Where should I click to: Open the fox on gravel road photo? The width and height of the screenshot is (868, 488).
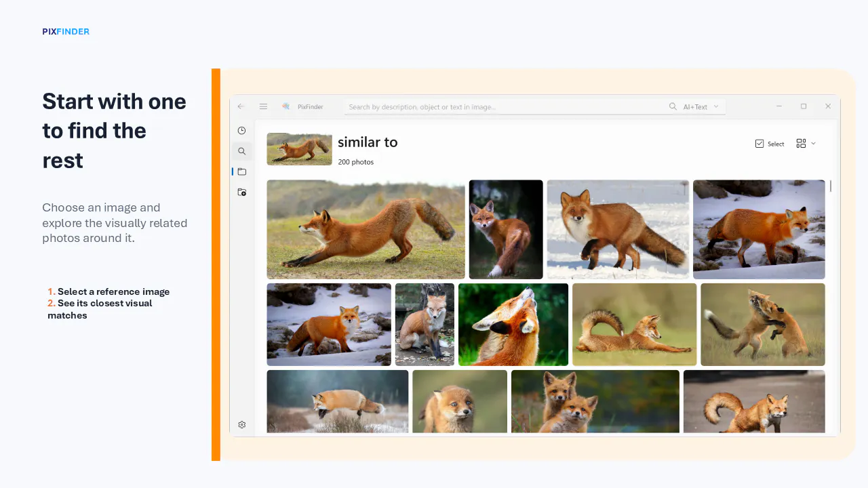click(754, 401)
